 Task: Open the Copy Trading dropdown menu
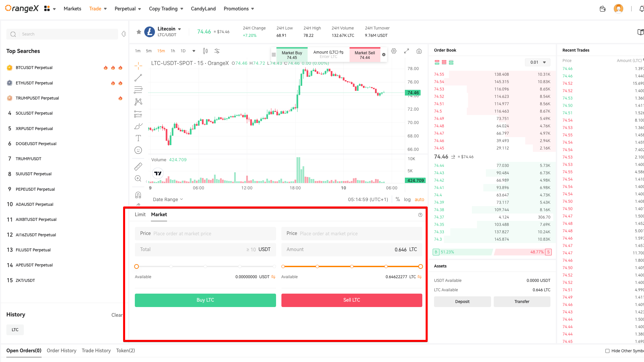pyautogui.click(x=166, y=9)
